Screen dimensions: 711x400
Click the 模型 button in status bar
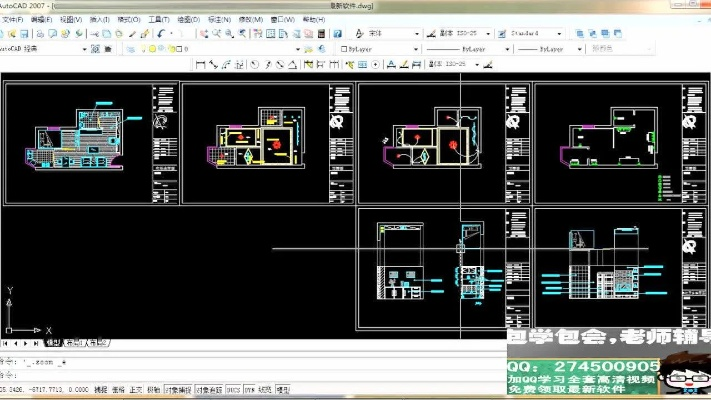(x=282, y=390)
